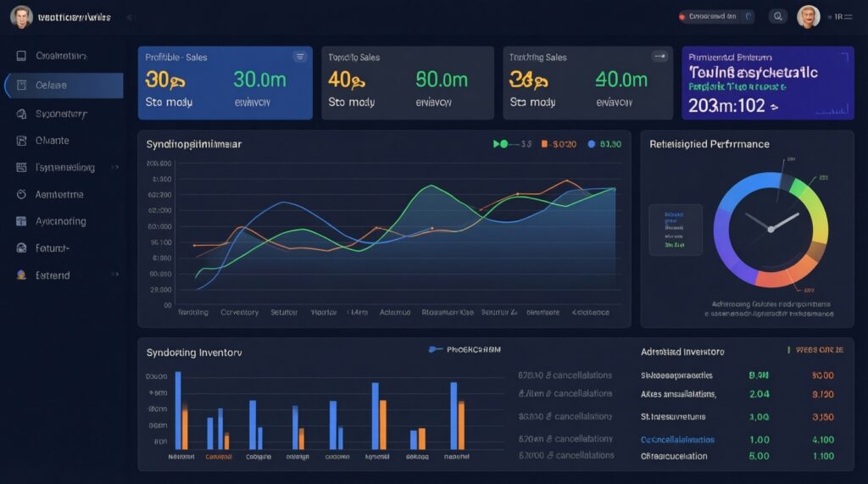Viewport: 868px width, 484px height.
Task: Click the blue cancellations link in inventory table
Action: click(677, 440)
